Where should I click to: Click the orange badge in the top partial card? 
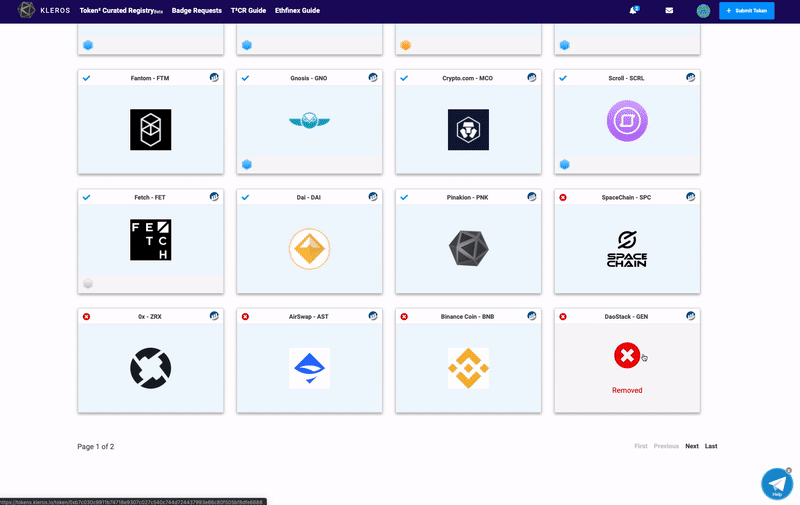[x=406, y=45]
